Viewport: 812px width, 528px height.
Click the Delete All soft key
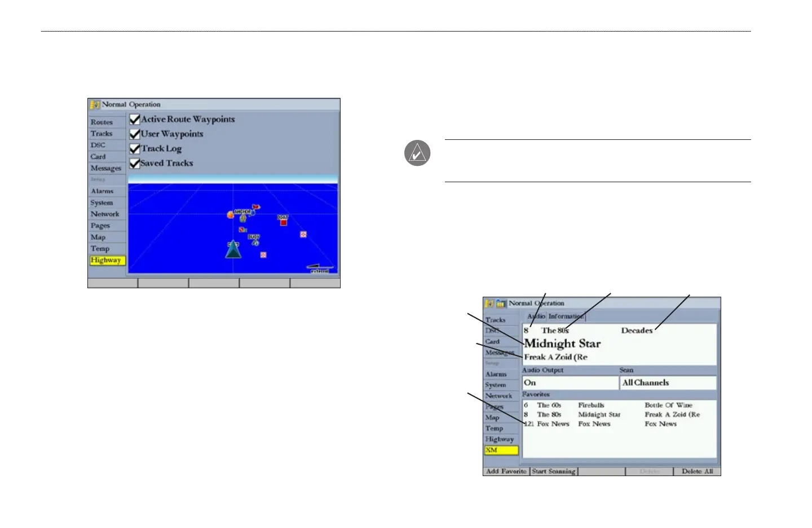click(x=698, y=471)
